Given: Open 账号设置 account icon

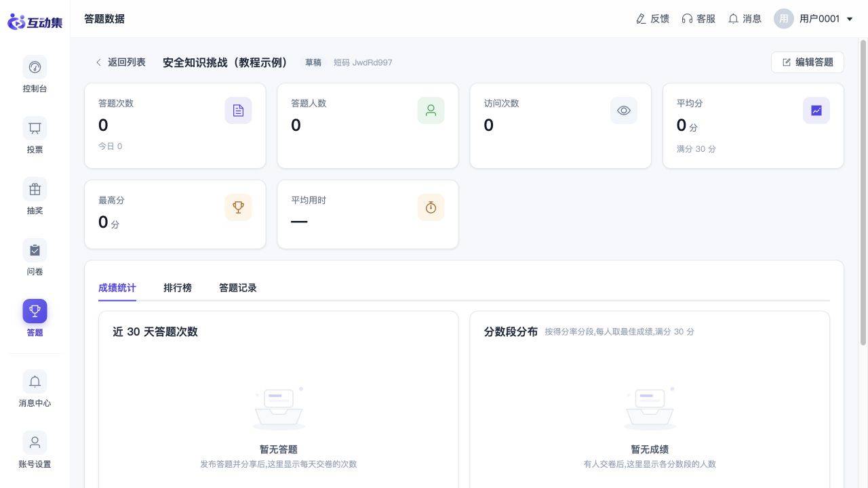Looking at the screenshot, I should point(35,443).
